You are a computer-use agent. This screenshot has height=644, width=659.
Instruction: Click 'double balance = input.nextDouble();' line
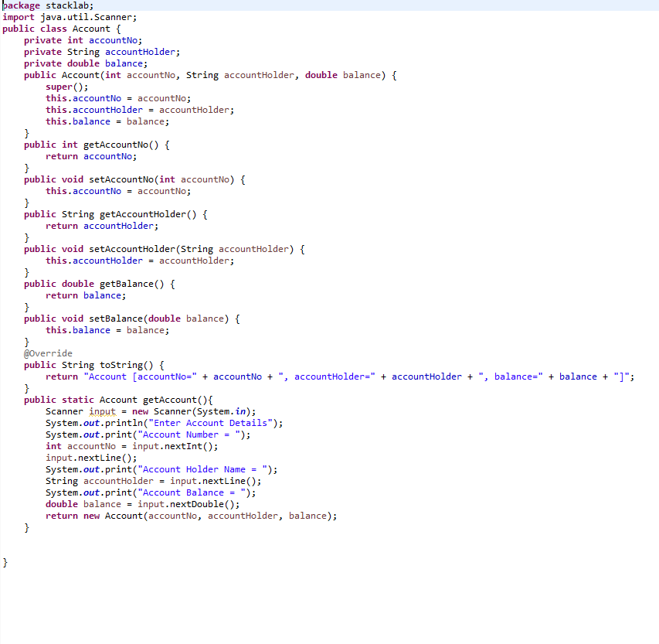coord(143,504)
